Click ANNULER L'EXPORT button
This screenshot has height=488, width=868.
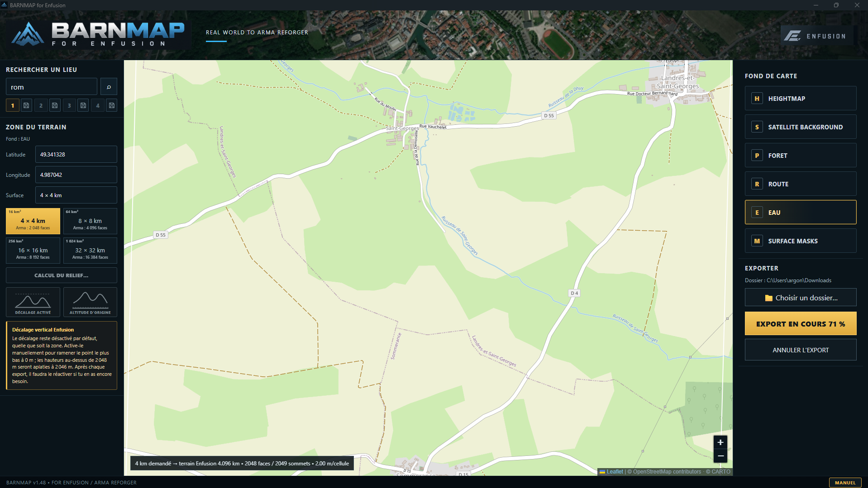[801, 350]
